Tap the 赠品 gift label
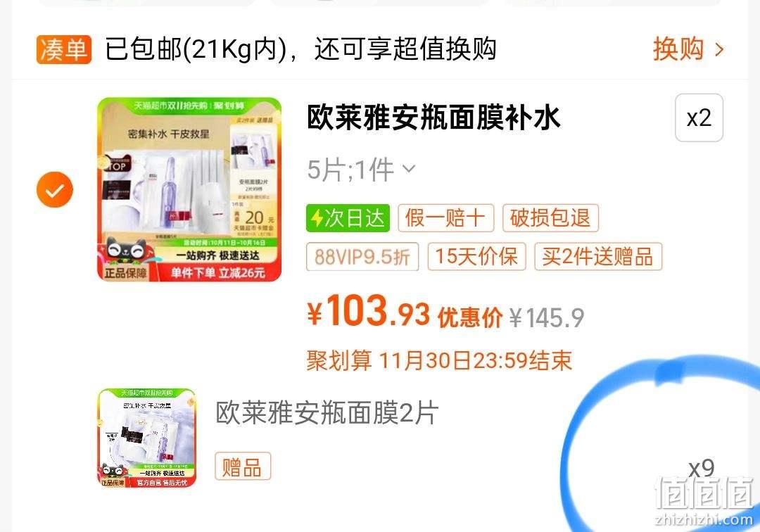This screenshot has width=760, height=532. pyautogui.click(x=242, y=467)
